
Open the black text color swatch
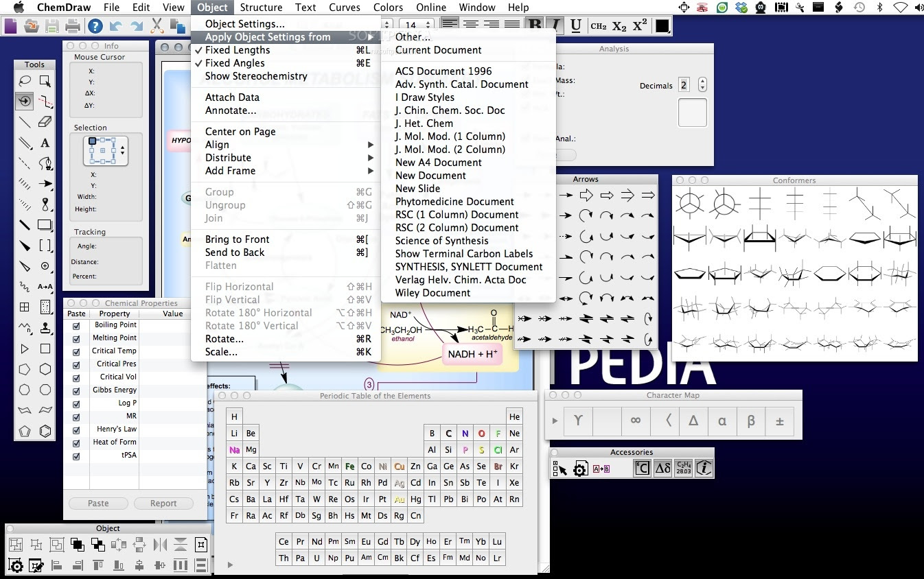[662, 26]
